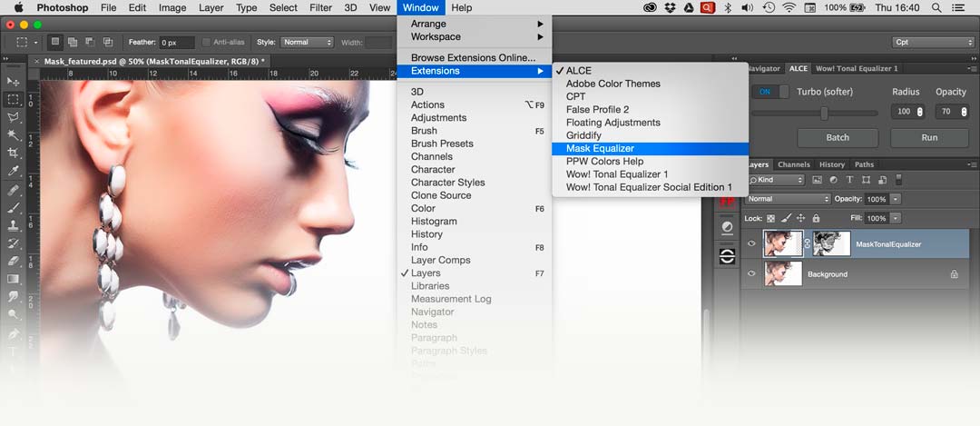980x426 pixels.
Task: Select the Background layer thumbnail
Action: [783, 274]
